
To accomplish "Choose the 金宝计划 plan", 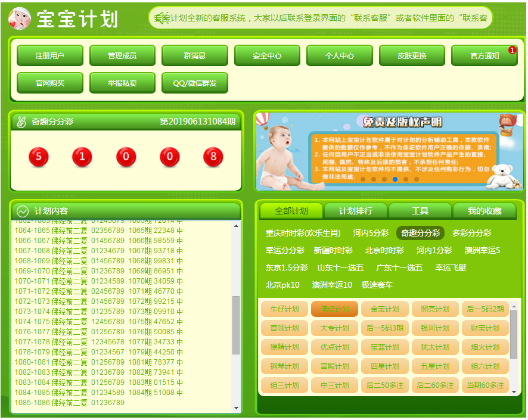I will pyautogui.click(x=385, y=309).
